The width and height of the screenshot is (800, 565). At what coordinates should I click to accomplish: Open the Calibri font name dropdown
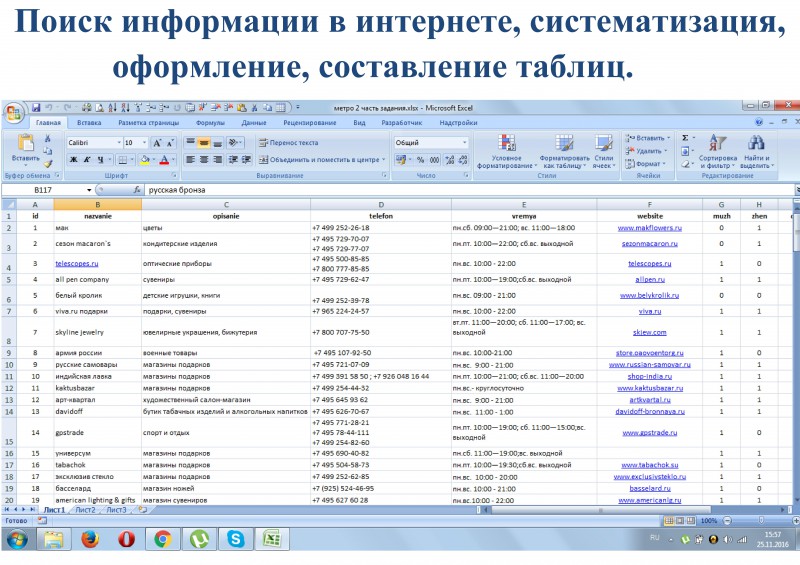click(119, 143)
